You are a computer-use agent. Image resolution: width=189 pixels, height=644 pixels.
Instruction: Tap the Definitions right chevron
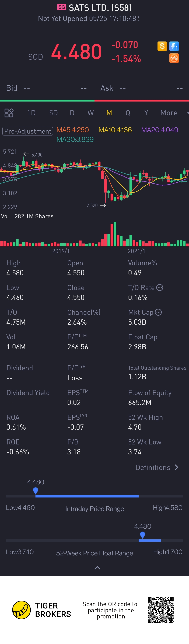click(x=177, y=468)
